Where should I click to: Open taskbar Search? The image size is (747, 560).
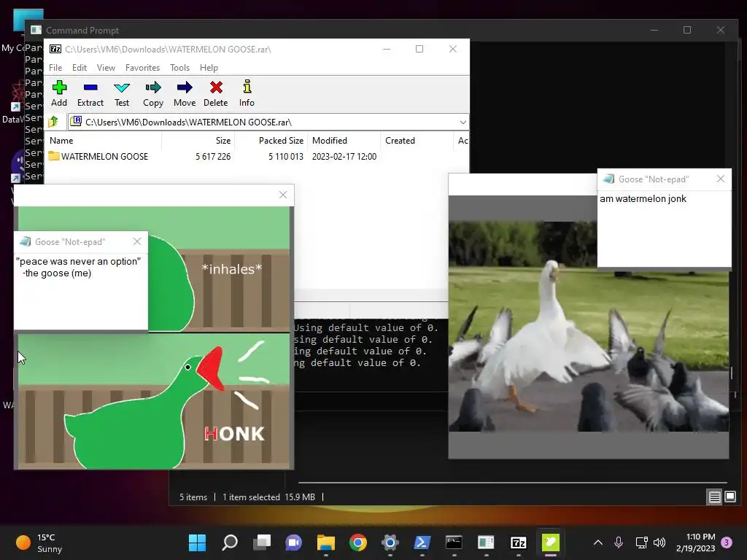click(x=230, y=542)
